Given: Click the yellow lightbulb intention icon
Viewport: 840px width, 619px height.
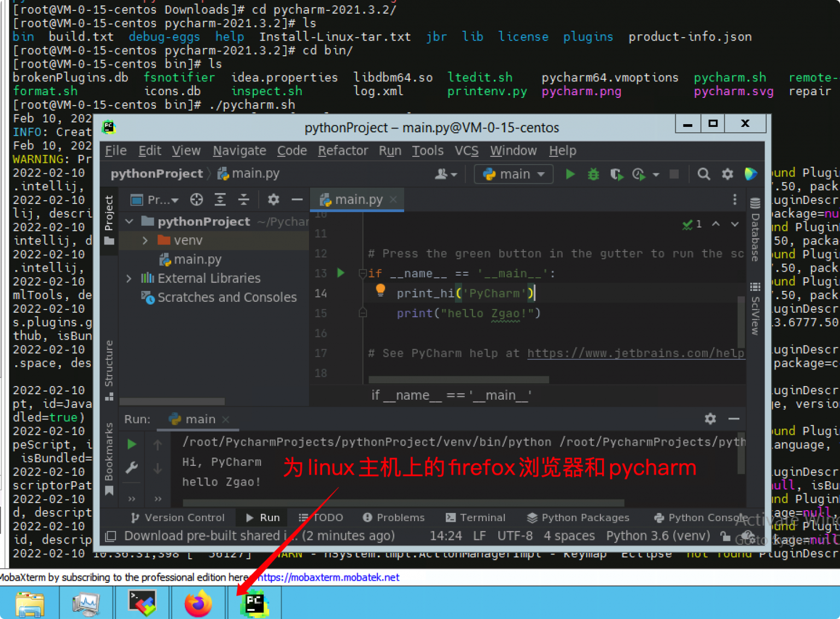Looking at the screenshot, I should pyautogui.click(x=381, y=290).
